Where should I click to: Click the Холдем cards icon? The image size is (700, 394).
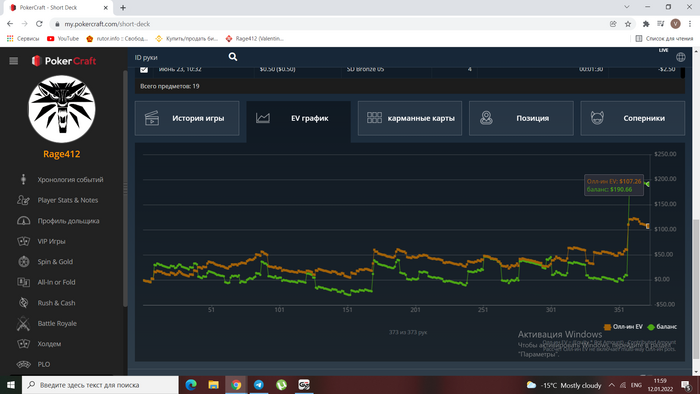[x=23, y=344]
